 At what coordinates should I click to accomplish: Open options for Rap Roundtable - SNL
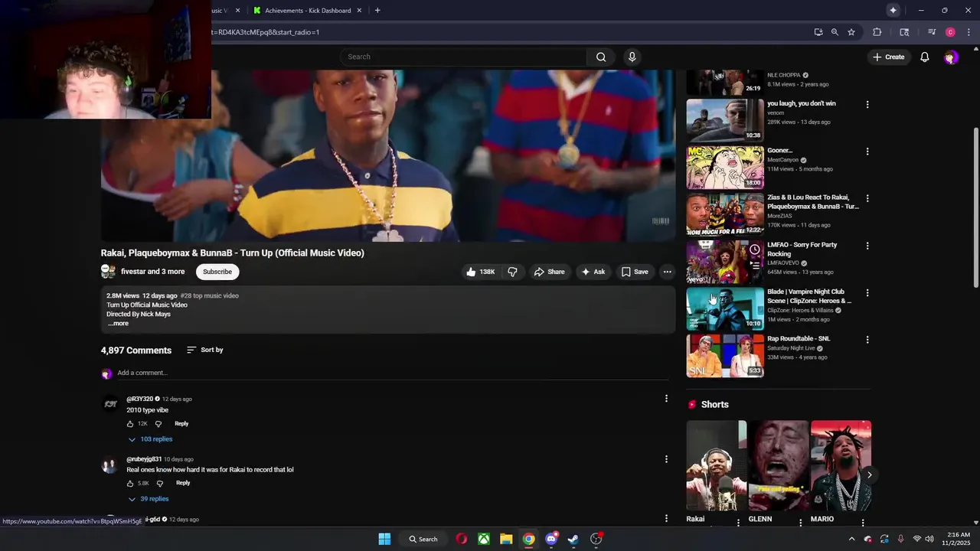coord(867,340)
